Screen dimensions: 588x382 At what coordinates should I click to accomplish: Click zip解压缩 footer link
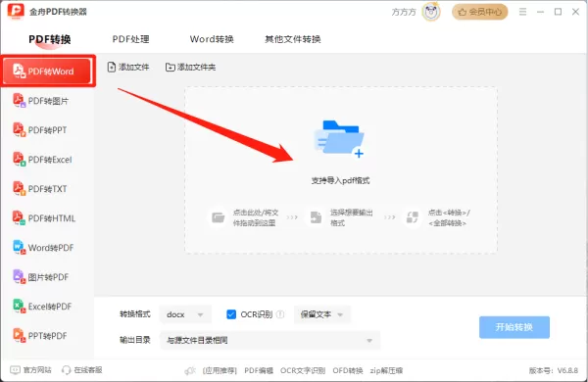[x=386, y=371]
